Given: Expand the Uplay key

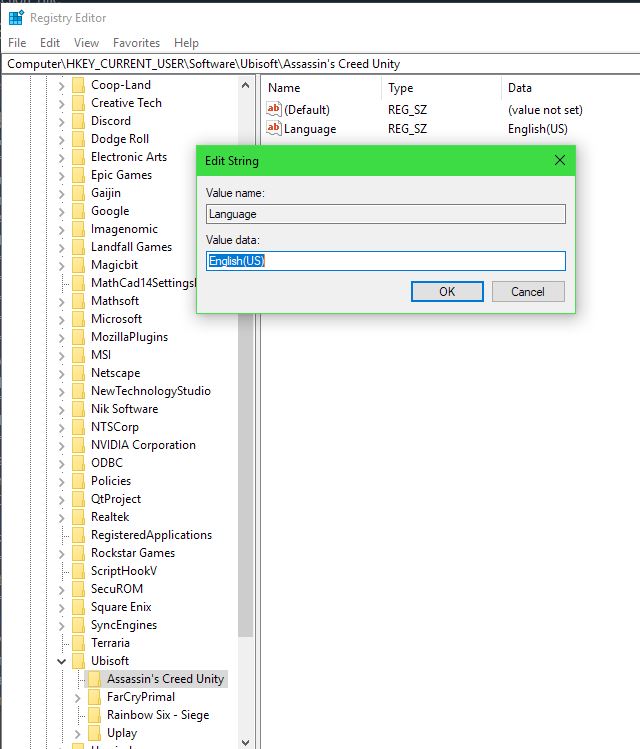Looking at the screenshot, I should tap(77, 733).
